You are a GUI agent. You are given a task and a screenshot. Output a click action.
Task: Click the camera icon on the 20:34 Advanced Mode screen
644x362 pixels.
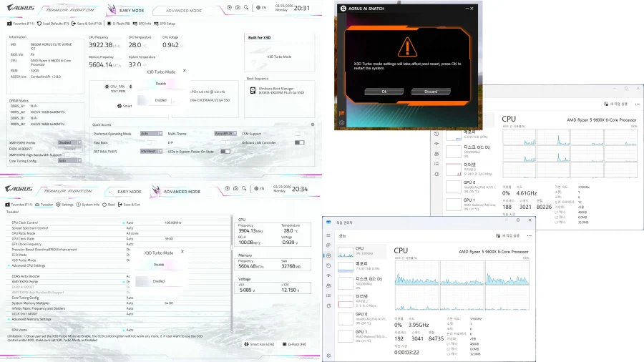(x=235, y=188)
